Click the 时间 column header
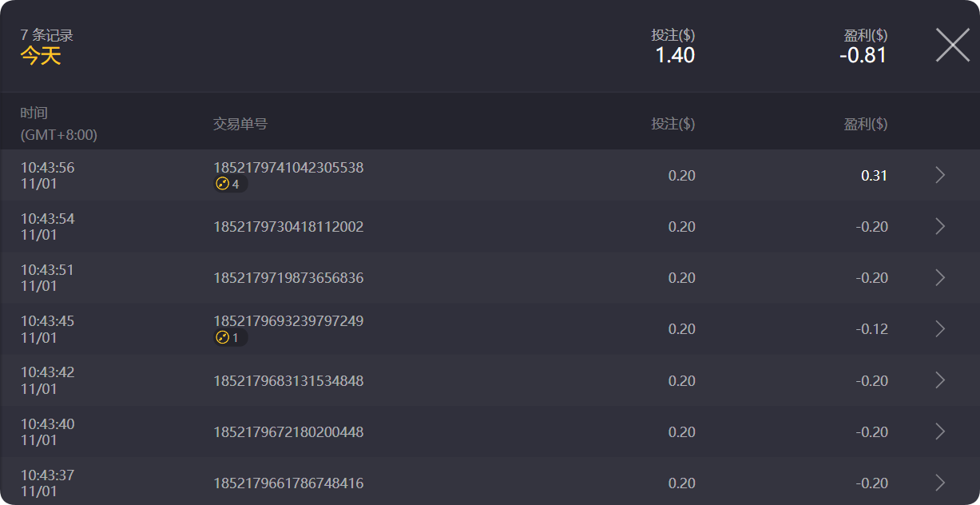Image resolution: width=980 pixels, height=505 pixels. coord(34,113)
